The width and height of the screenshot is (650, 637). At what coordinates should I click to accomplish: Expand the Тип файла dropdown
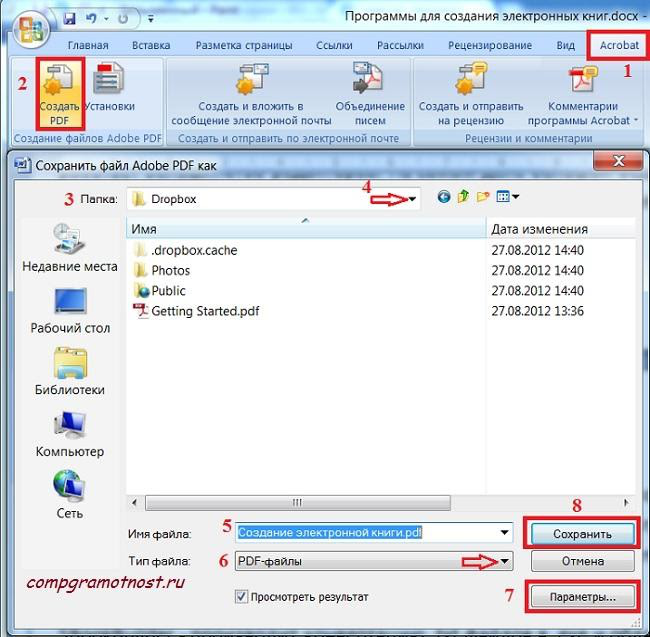click(507, 562)
